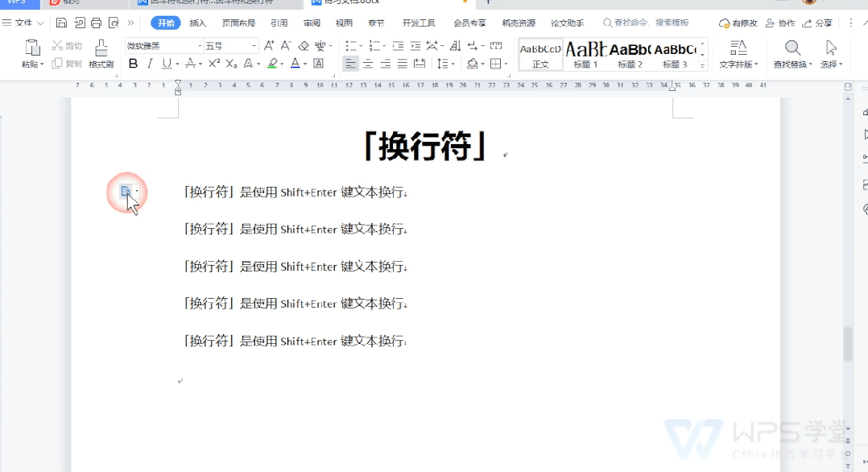Click the Copy (复制) button

[66, 64]
